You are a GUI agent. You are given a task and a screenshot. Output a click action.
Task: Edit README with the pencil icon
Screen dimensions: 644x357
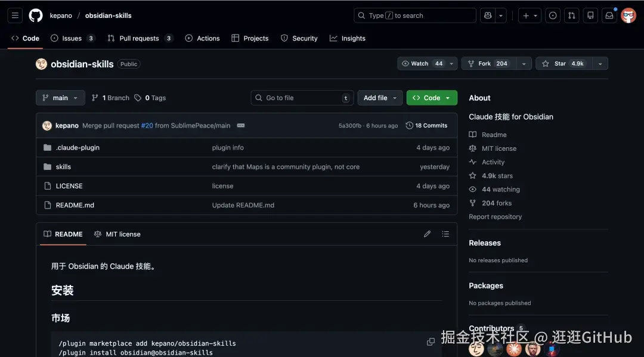pyautogui.click(x=427, y=234)
